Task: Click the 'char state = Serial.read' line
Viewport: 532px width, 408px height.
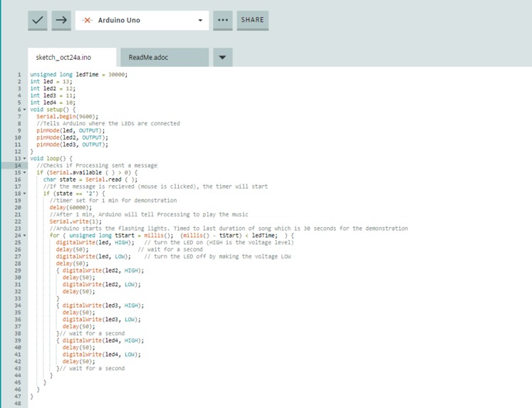Action: click(x=90, y=179)
